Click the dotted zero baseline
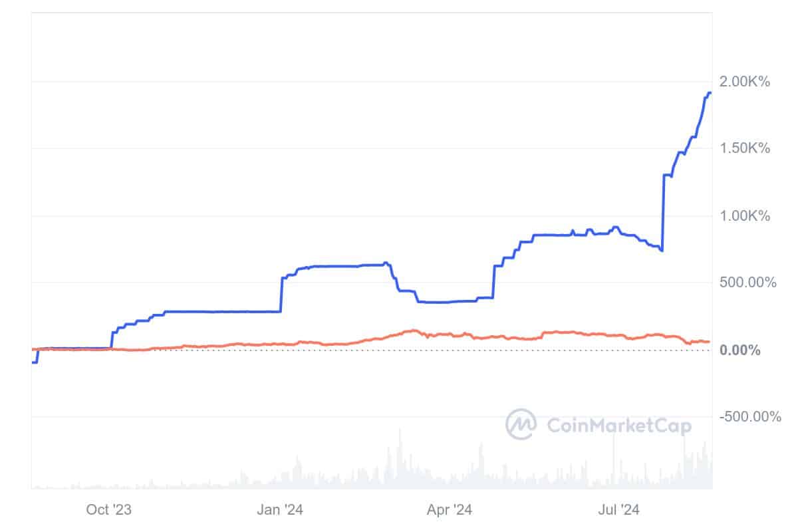Screen dimensions: 798x532 [x=371, y=350]
